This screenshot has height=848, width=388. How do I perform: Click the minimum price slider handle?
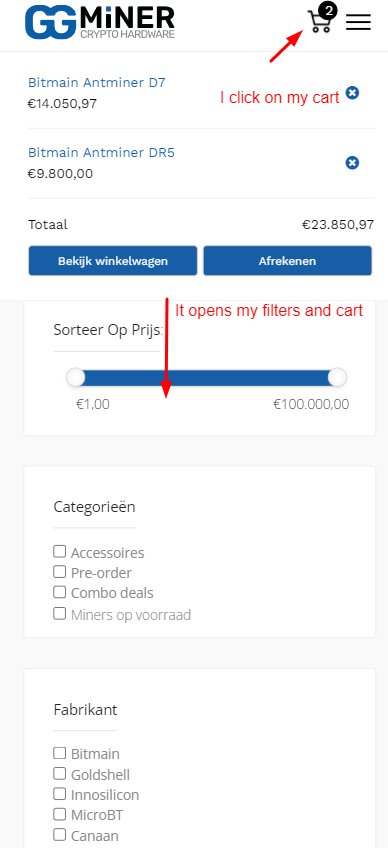[x=76, y=377]
